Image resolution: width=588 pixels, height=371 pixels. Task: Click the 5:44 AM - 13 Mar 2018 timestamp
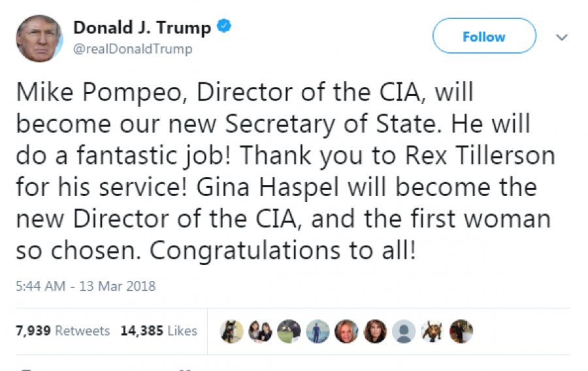(86, 286)
